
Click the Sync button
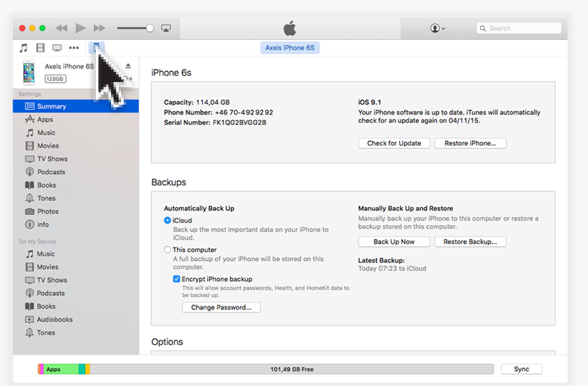point(521,369)
